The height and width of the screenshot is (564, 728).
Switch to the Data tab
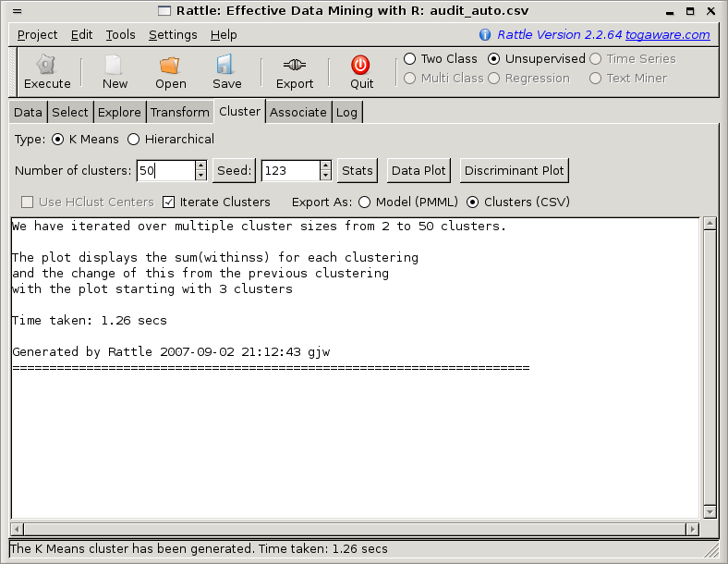coord(28,113)
